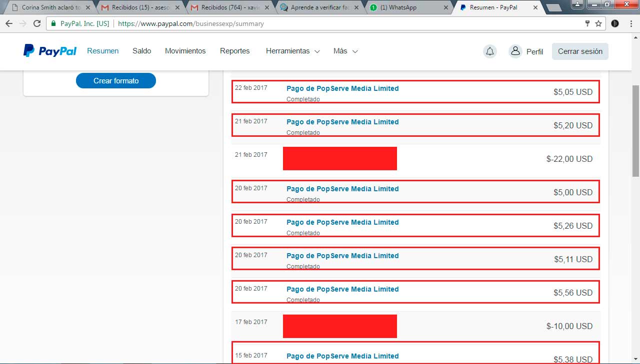Click the Perfil user icon
Viewport: 640px width, 364px height.
pos(515,51)
